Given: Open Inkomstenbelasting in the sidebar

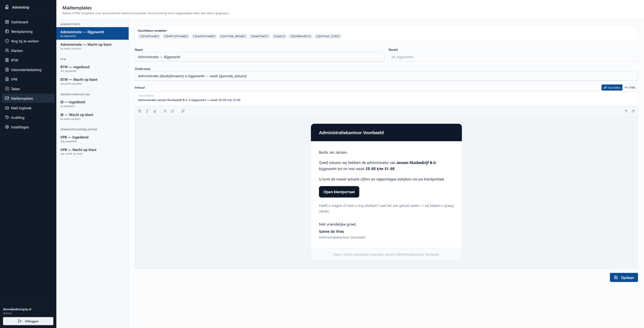Looking at the screenshot, I should (x=28, y=70).
